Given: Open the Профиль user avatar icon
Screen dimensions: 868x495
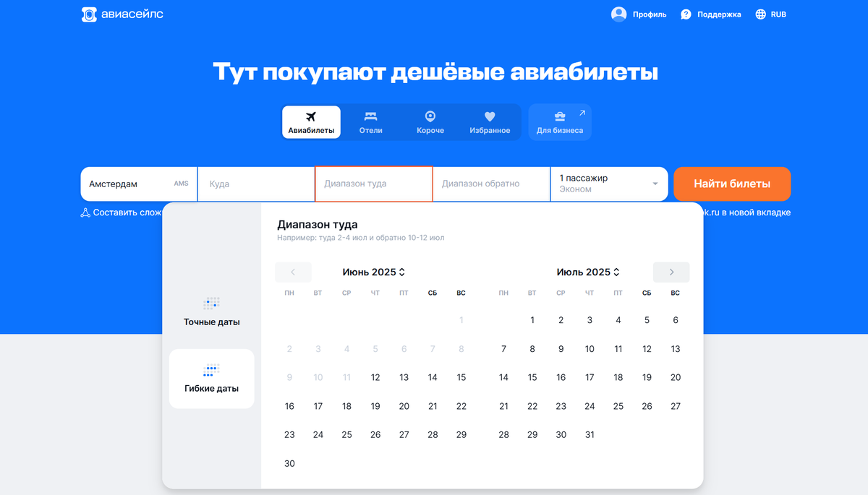Looking at the screenshot, I should click(618, 14).
